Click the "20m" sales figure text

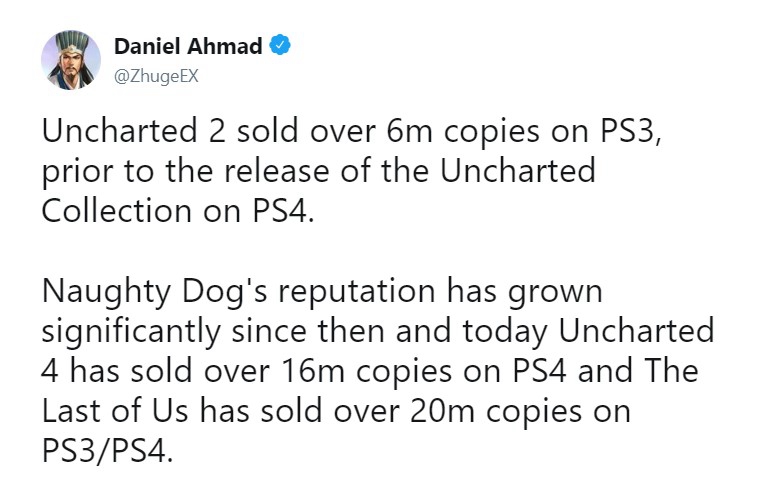point(442,411)
